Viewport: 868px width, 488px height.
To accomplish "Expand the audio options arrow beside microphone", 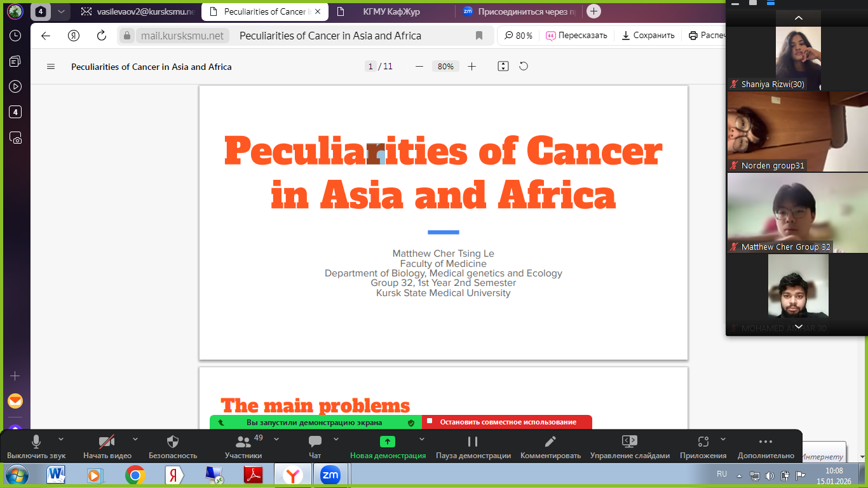I will [61, 438].
